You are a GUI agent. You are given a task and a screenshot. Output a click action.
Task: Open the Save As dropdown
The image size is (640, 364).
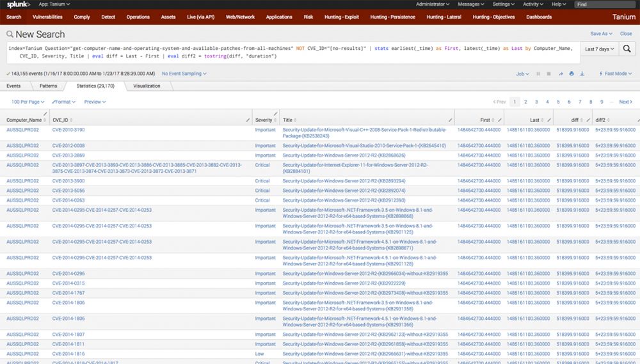[x=601, y=33]
